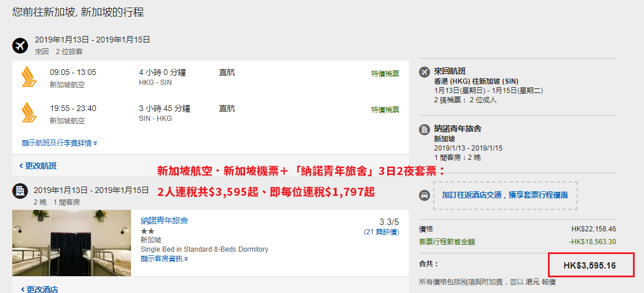Click 更改酒店 to change hotel
This screenshot has width=644, height=293.
[38, 290]
